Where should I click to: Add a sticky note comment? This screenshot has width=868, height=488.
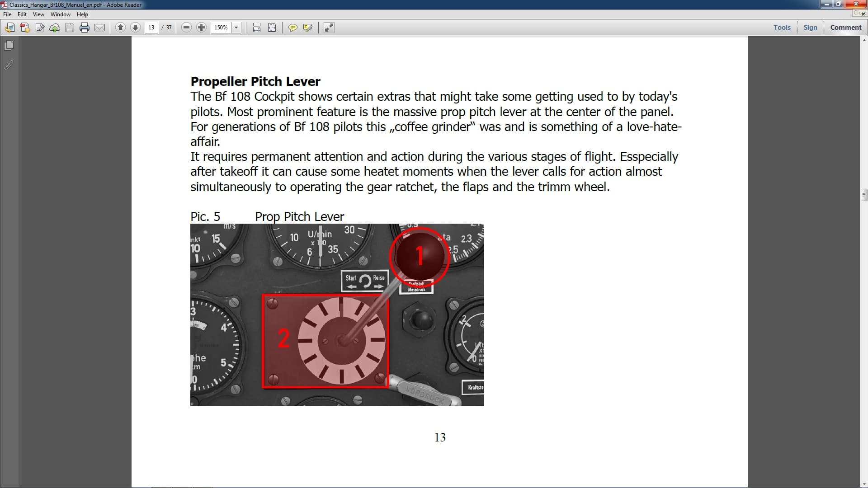(292, 28)
